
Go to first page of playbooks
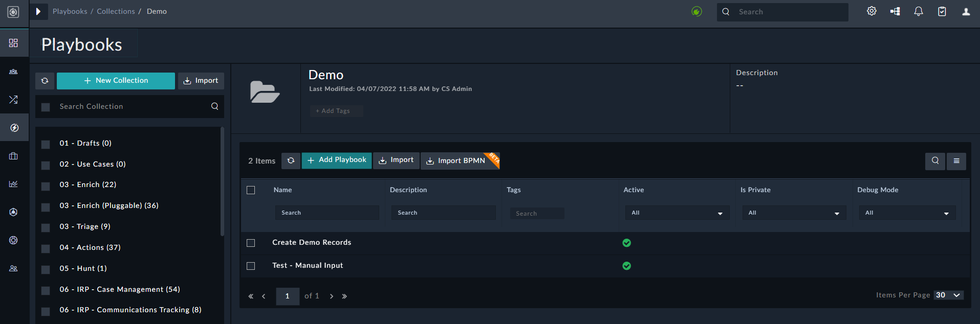(x=251, y=296)
